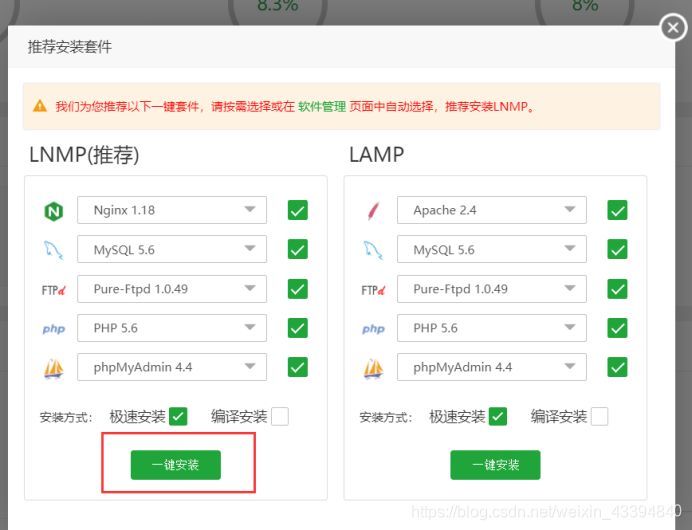Click the phpMyAdmin sailboat icon in LAMP

pyautogui.click(x=373, y=368)
